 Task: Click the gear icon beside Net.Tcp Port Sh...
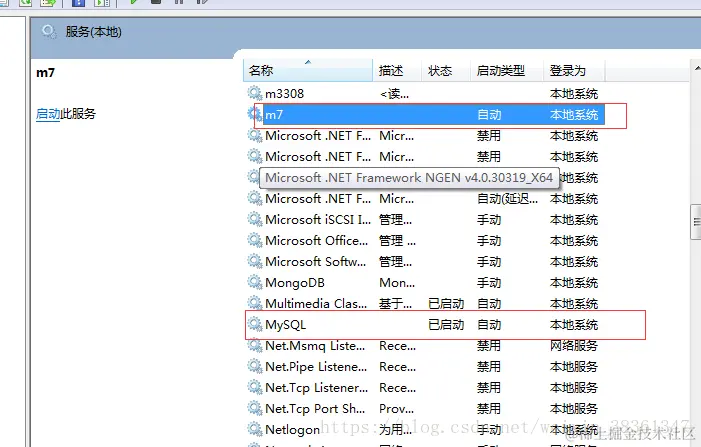[255, 409]
